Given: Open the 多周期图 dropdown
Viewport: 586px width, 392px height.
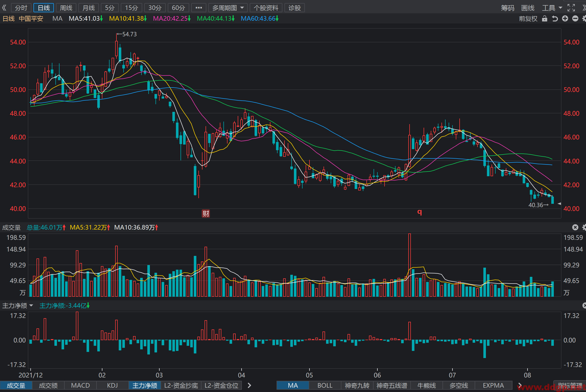Looking at the screenshot, I should 228,8.
